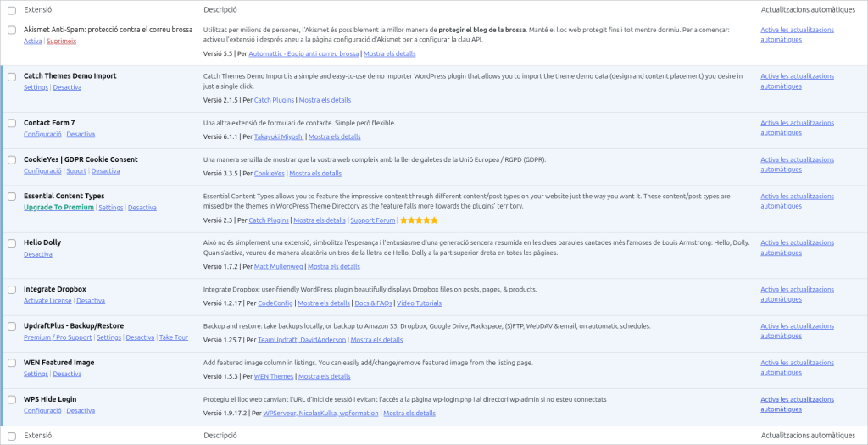Activate the Akismet Anti-Spam plugin
Image resolution: width=868 pixels, height=445 pixels.
pyautogui.click(x=32, y=41)
